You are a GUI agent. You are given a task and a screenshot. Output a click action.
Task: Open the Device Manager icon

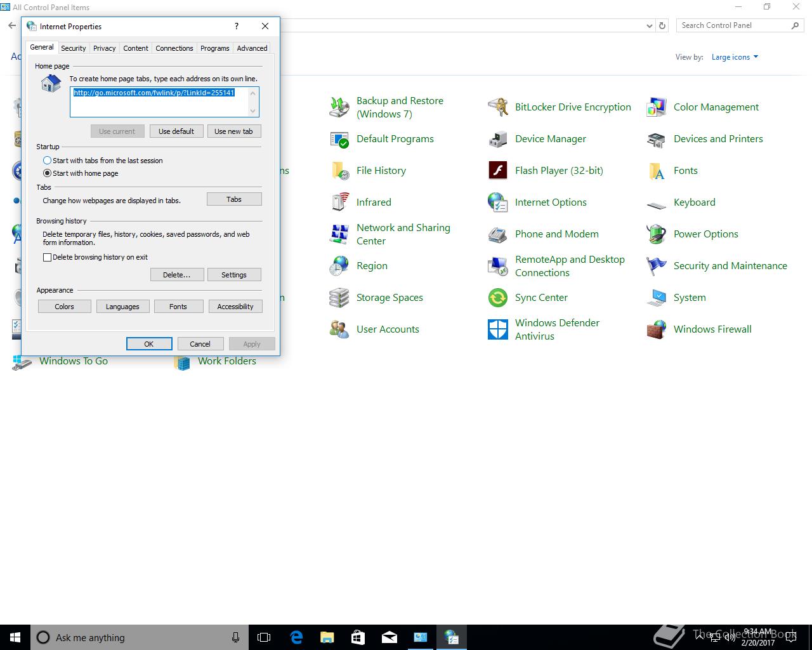click(498, 139)
